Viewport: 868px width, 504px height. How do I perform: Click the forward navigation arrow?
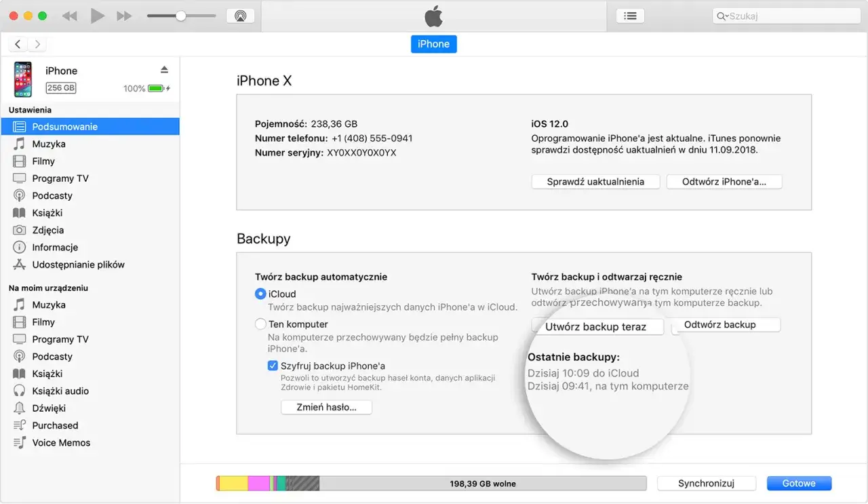tap(37, 43)
